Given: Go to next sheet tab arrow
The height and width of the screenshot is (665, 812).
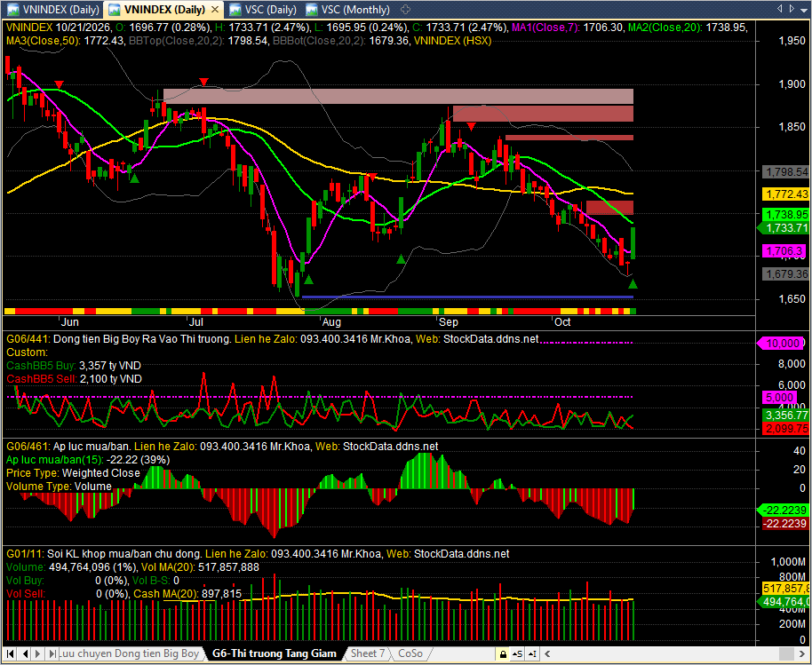Looking at the screenshot, I should 39,653.
